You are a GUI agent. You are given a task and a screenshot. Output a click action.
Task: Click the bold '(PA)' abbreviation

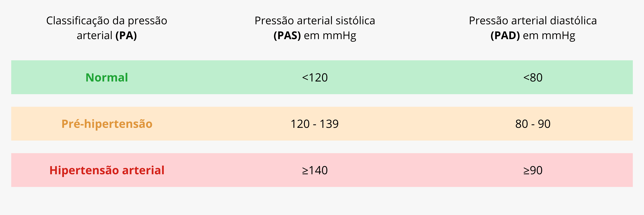pos(126,36)
